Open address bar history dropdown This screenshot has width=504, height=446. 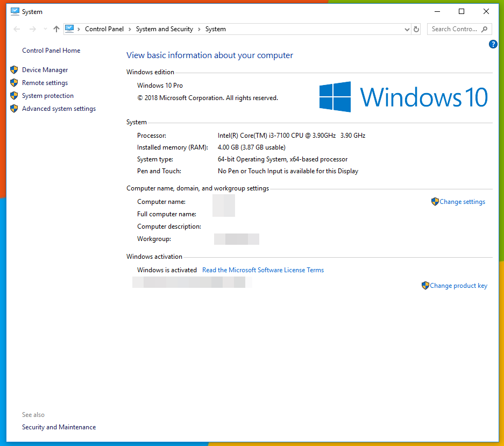click(407, 29)
